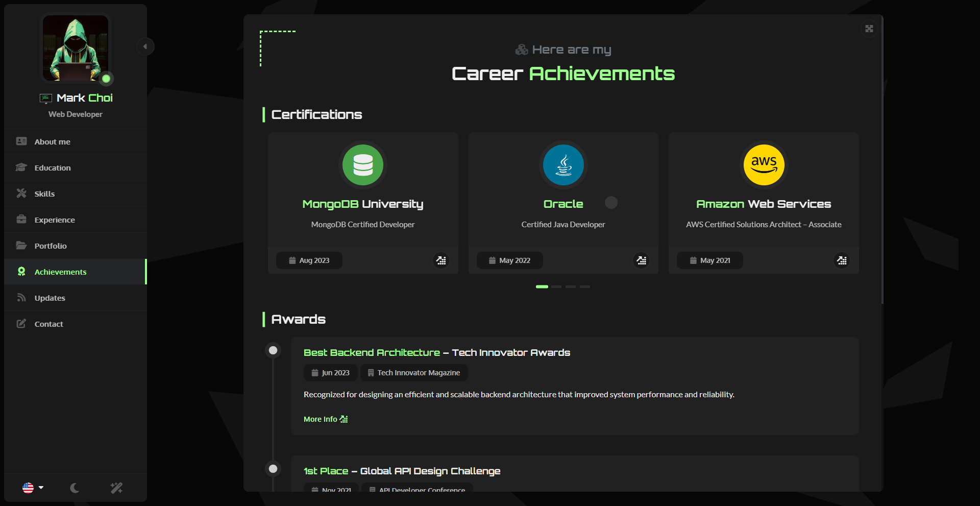Click the Oracle card title

(x=563, y=204)
